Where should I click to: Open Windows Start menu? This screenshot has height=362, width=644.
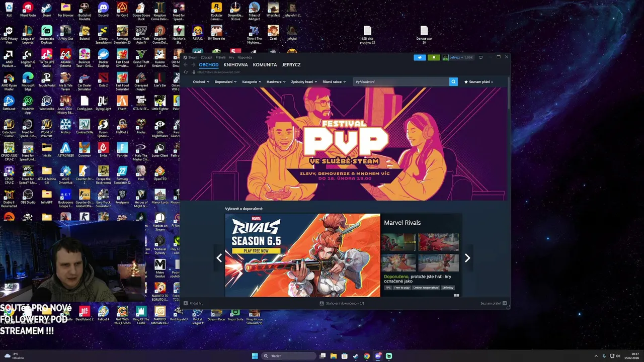click(255, 356)
